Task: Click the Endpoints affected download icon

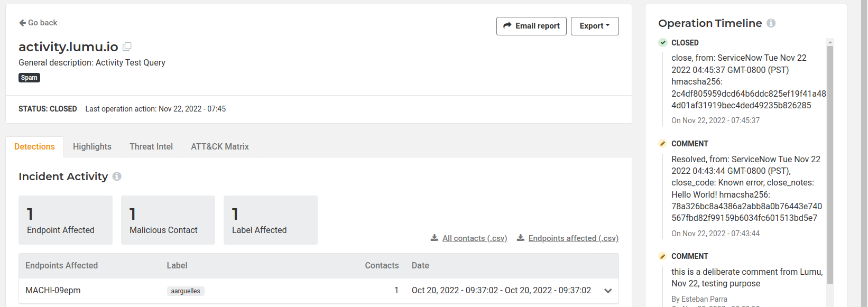Action: pyautogui.click(x=521, y=238)
